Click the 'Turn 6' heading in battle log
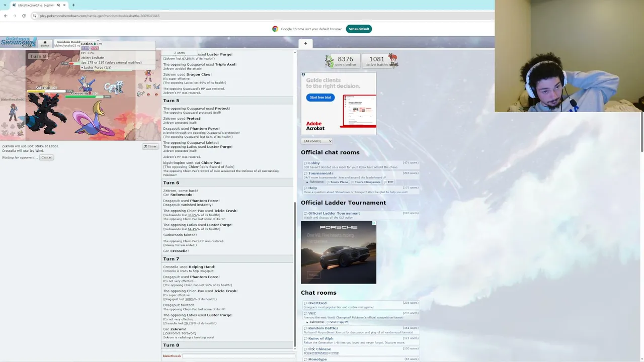The image size is (644, 362). (171, 183)
